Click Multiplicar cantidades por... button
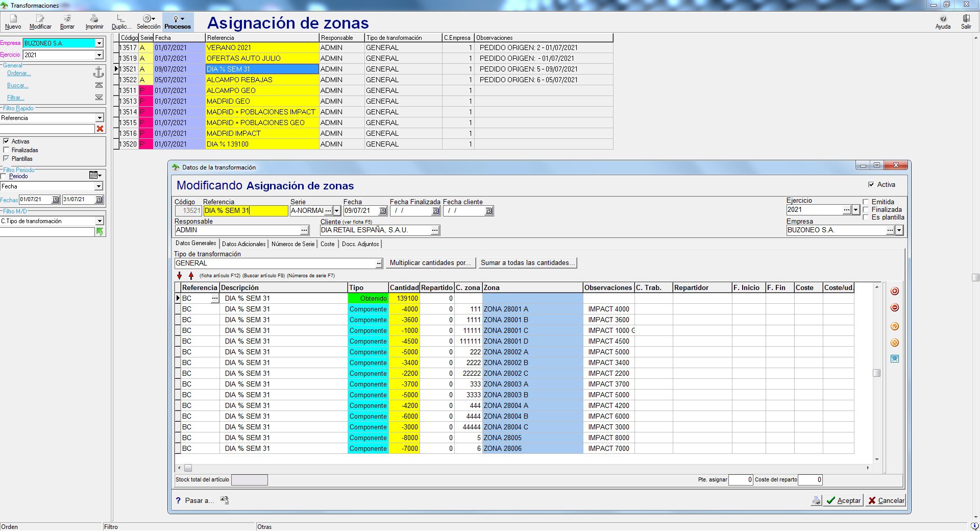 pyautogui.click(x=431, y=263)
